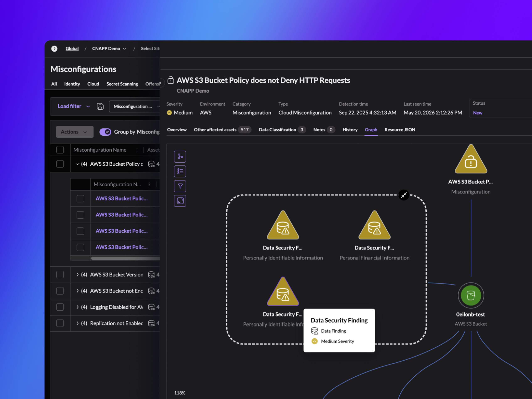
Task: Expand the Replication not Enabled group
Action: [77, 323]
